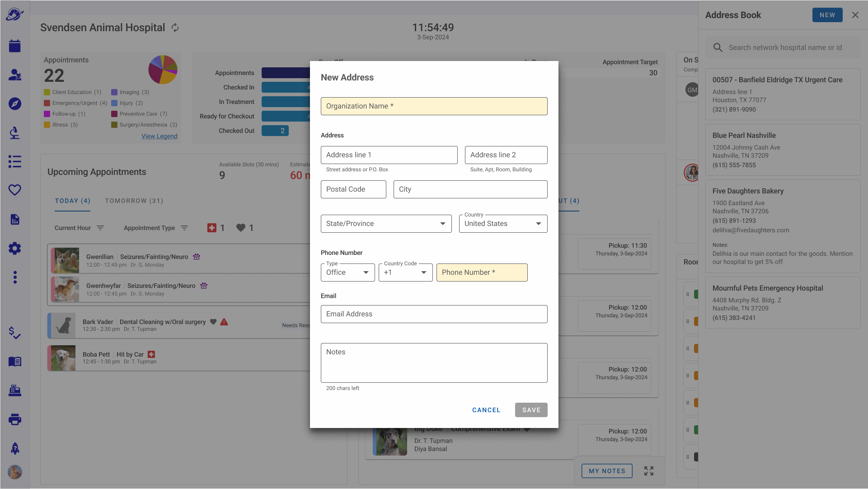
Task: Toggle the Current Hour filter
Action: coord(80,228)
